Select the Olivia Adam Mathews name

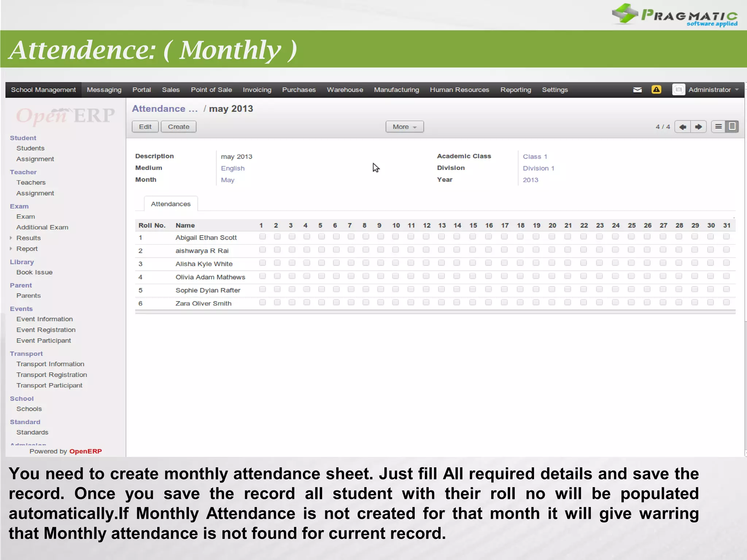coord(210,277)
